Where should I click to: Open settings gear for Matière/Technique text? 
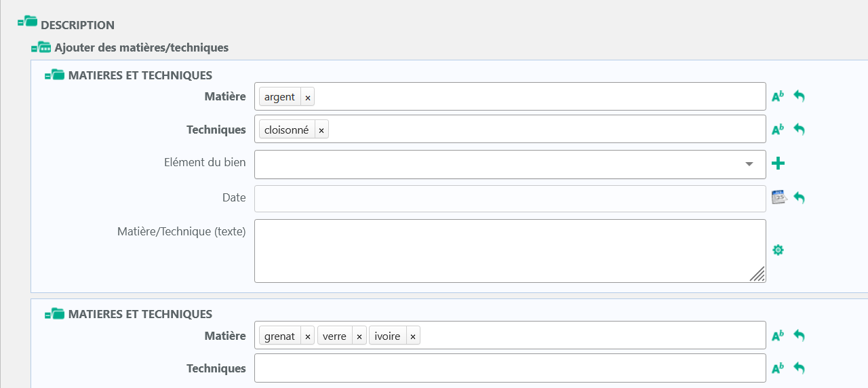[778, 250]
